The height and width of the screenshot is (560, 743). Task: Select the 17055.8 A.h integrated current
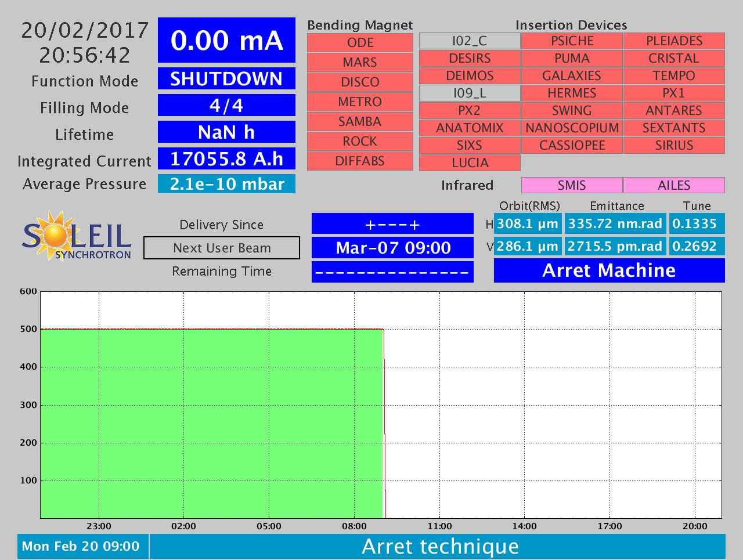[x=226, y=158]
